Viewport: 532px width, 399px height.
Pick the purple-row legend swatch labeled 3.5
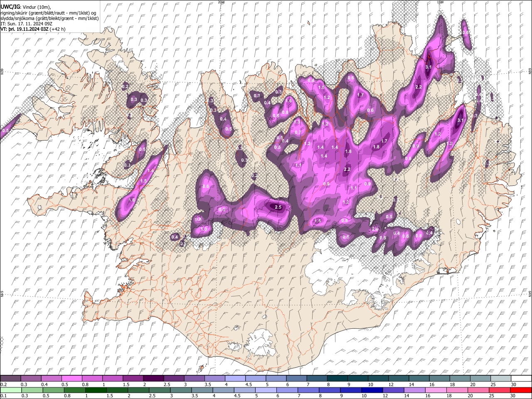coord(215,378)
